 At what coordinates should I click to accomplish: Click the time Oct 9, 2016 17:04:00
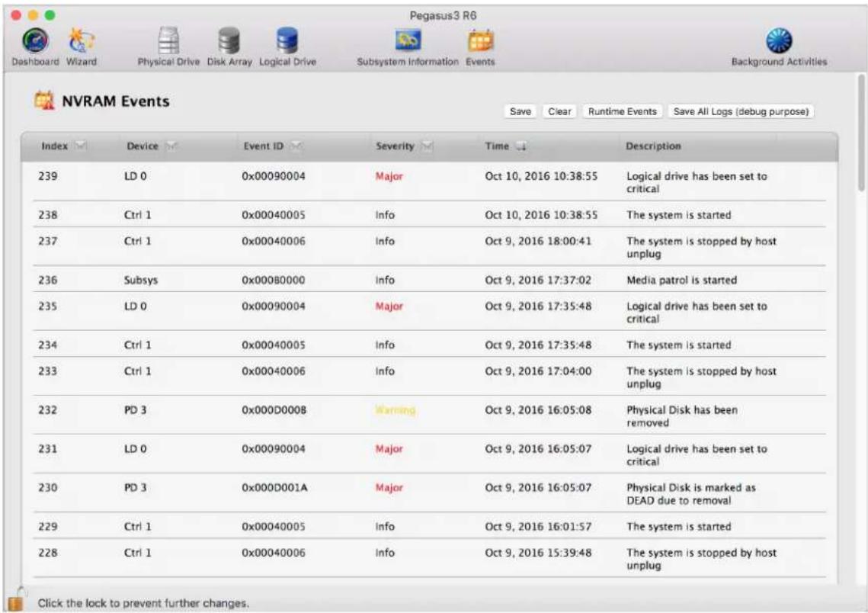pyautogui.click(x=538, y=371)
